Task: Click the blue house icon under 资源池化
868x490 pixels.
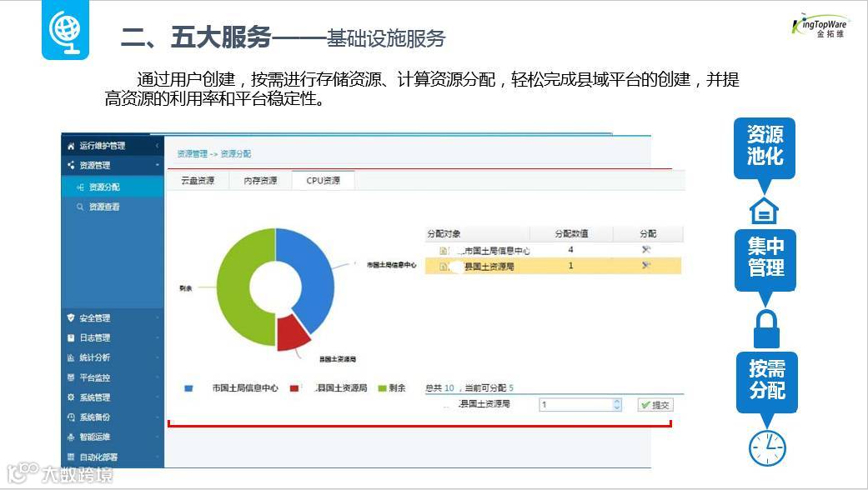Action: 764,210
